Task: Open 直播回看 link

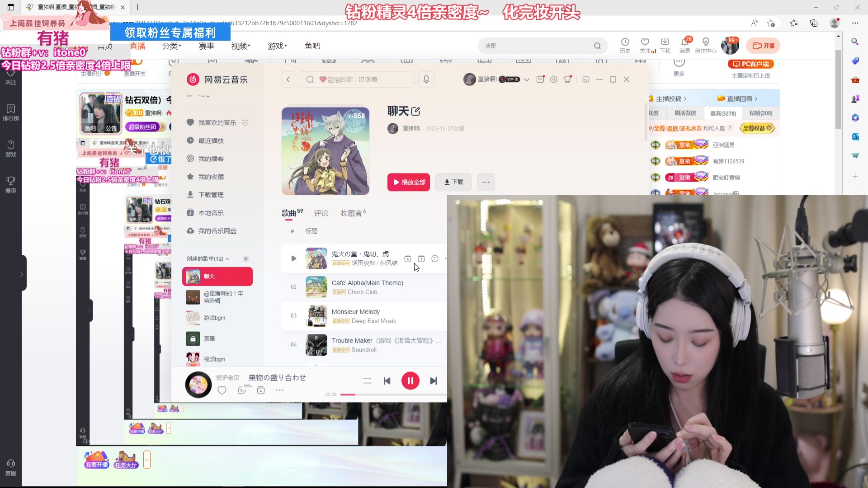Action: pos(737,99)
